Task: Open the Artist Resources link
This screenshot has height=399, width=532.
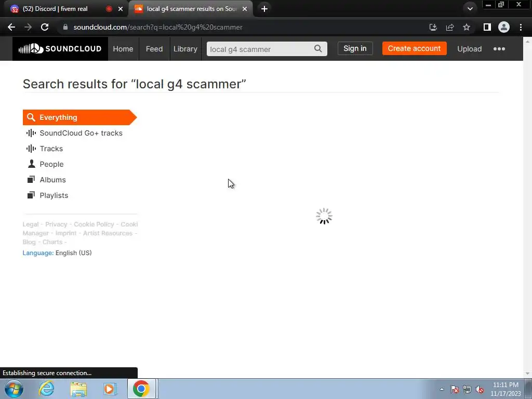Action: click(108, 233)
